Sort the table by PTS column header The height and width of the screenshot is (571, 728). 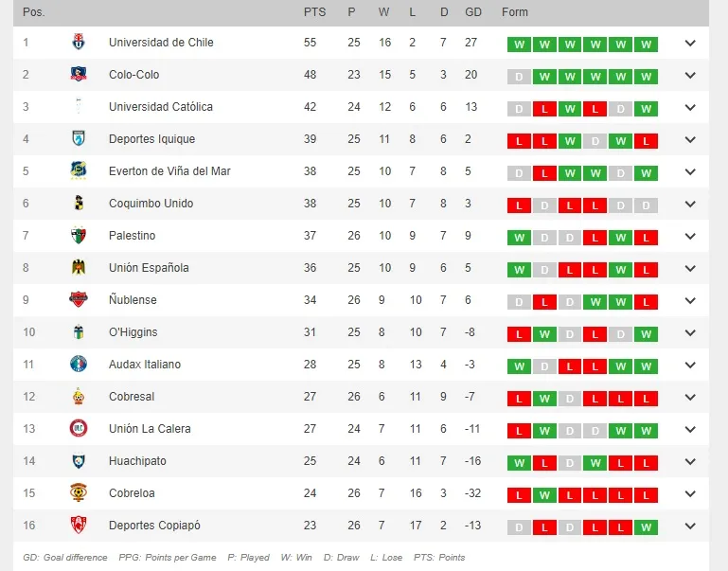click(314, 12)
